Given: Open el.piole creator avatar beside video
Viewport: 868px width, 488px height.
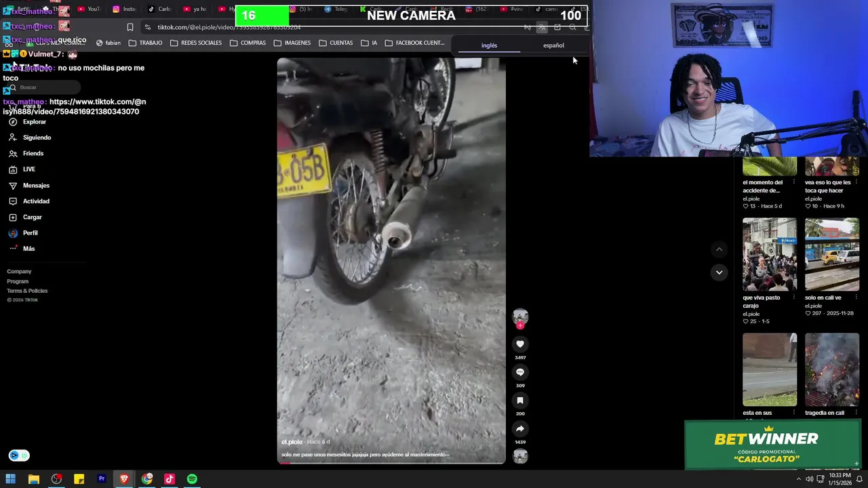Looking at the screenshot, I should click(x=520, y=317).
